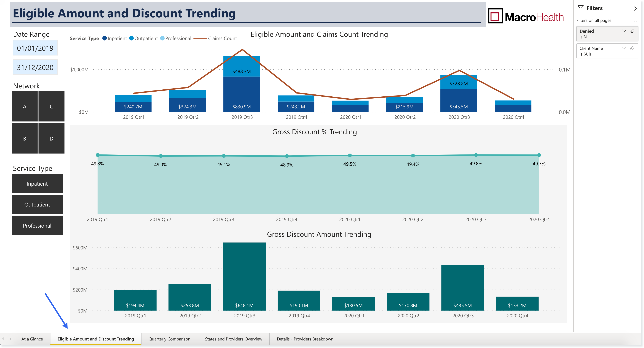Select Network B slicer button
The width and height of the screenshot is (644, 348).
tap(25, 139)
